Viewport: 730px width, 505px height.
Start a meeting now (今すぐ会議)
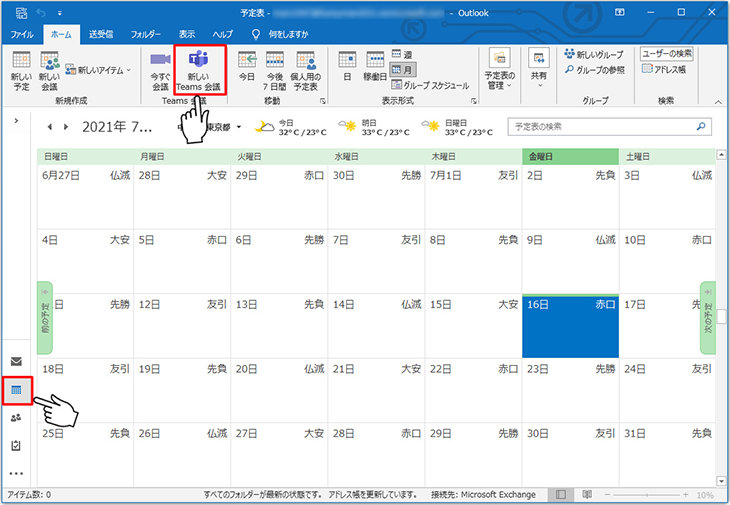[x=160, y=71]
